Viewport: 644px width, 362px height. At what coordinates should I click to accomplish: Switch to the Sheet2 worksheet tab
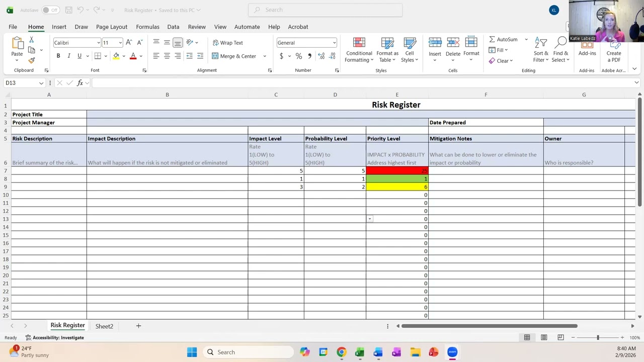104,326
